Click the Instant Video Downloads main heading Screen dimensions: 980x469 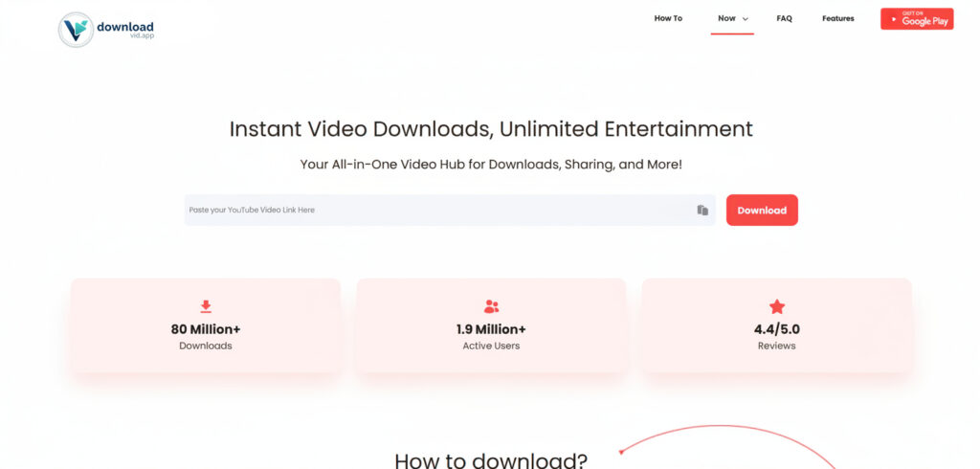pos(491,128)
